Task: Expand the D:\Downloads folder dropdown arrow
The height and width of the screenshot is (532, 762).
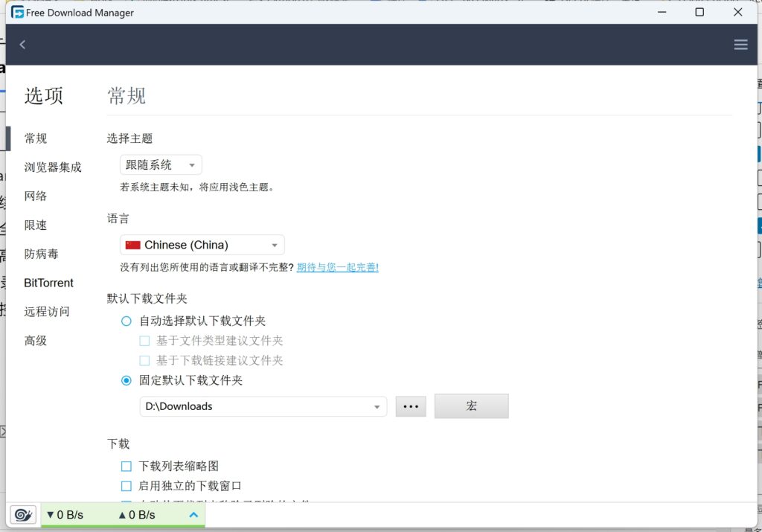Action: [377, 407]
